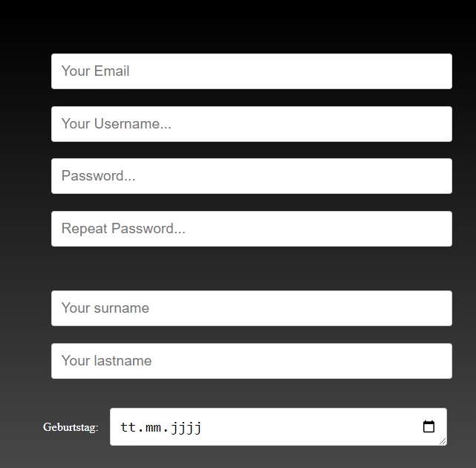Click the "Your Email" placeholder text

(x=95, y=71)
